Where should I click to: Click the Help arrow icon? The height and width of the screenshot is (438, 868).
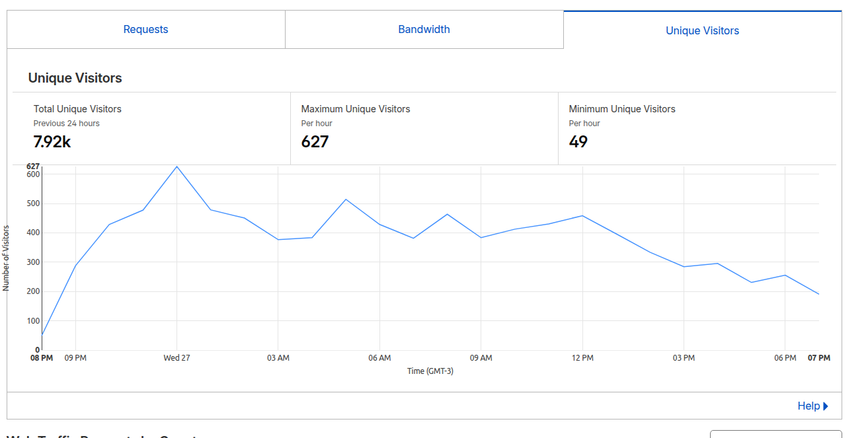point(826,406)
